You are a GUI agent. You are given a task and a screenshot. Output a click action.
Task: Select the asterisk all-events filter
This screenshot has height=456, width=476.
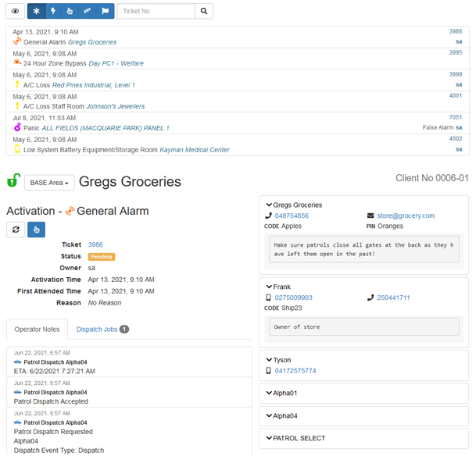36,11
